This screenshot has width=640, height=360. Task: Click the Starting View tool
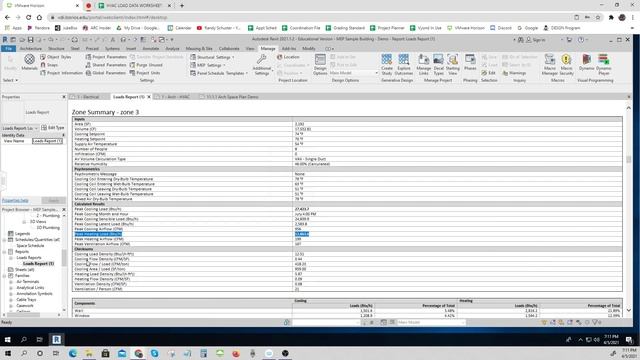452,64
